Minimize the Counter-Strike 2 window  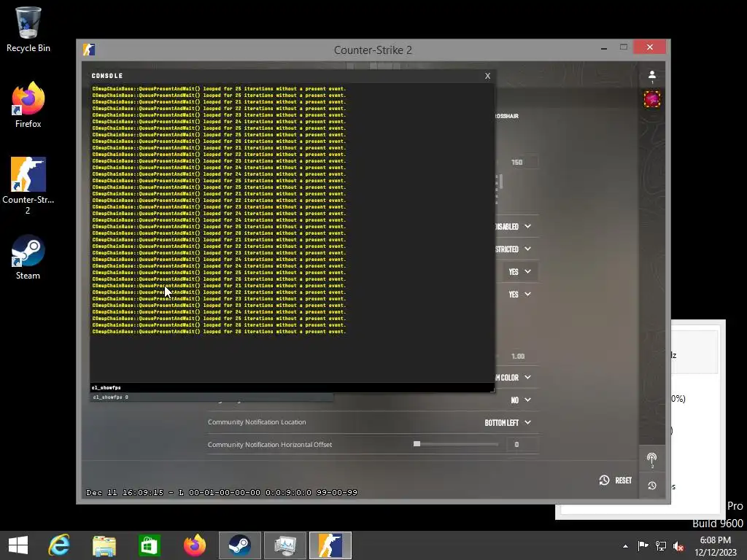(x=603, y=47)
